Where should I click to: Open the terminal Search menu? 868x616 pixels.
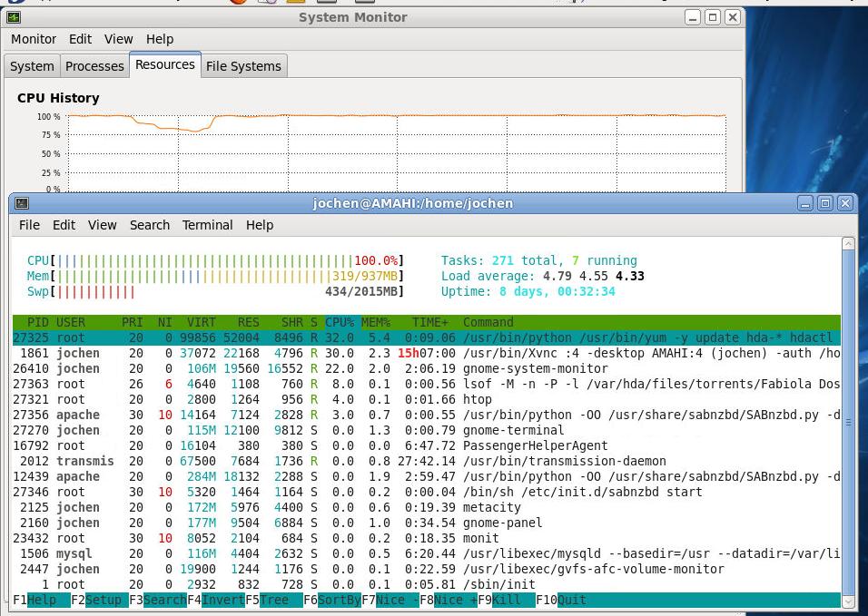click(x=150, y=225)
